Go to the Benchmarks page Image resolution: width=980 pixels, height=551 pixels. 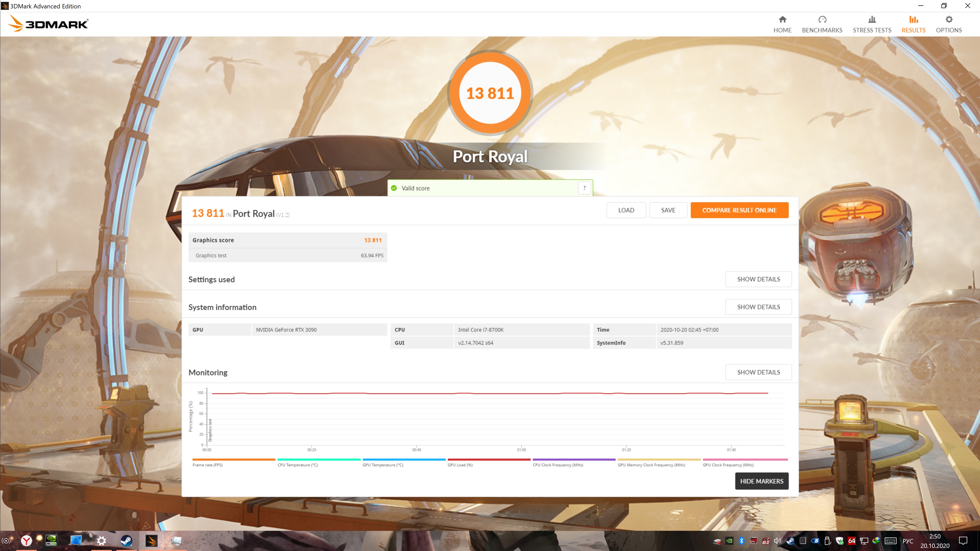pos(822,24)
